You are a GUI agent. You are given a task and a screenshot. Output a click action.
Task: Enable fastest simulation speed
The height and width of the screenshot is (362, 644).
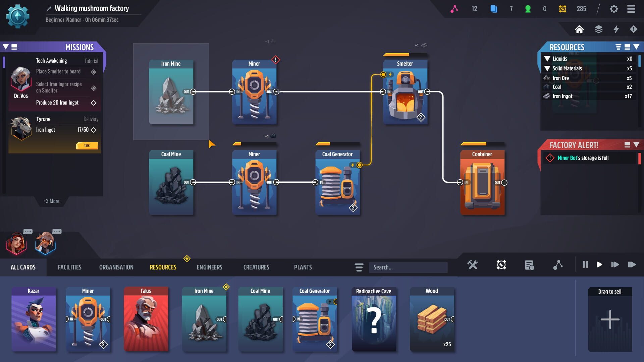click(x=632, y=264)
